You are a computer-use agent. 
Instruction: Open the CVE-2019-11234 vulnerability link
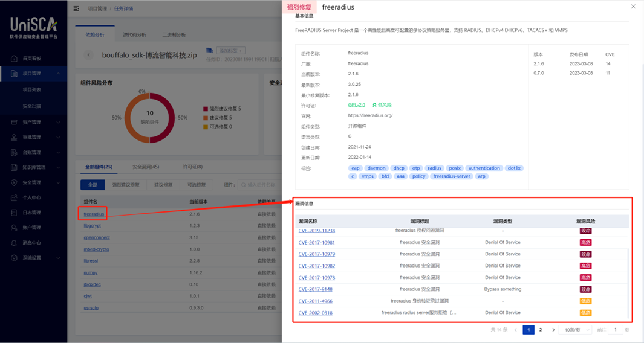[x=317, y=231]
